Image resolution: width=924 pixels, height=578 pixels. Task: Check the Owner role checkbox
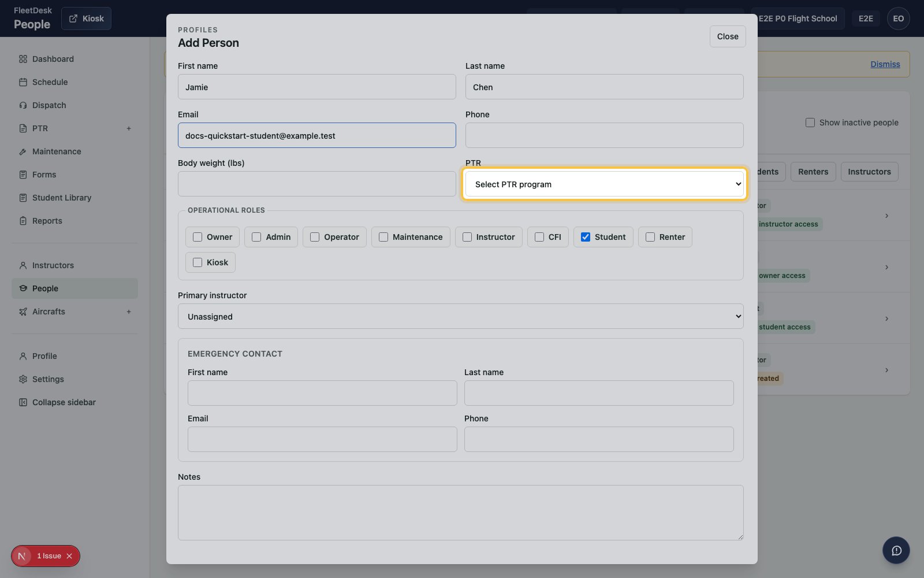click(198, 237)
